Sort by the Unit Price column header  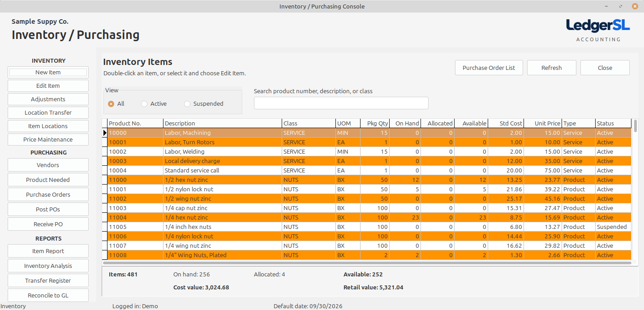coord(543,123)
